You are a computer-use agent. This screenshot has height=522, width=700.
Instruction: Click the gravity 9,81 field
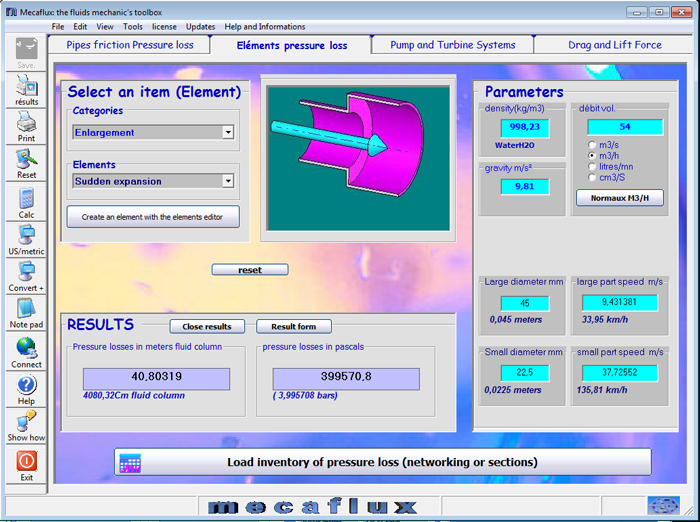[525, 186]
